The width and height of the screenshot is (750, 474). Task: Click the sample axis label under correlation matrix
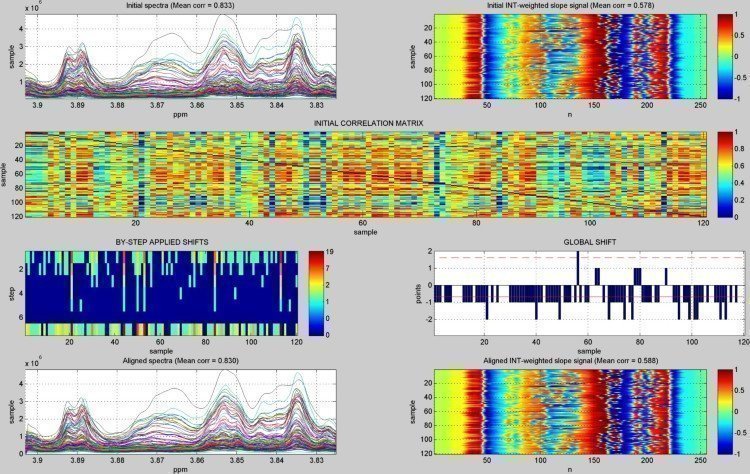369,232
